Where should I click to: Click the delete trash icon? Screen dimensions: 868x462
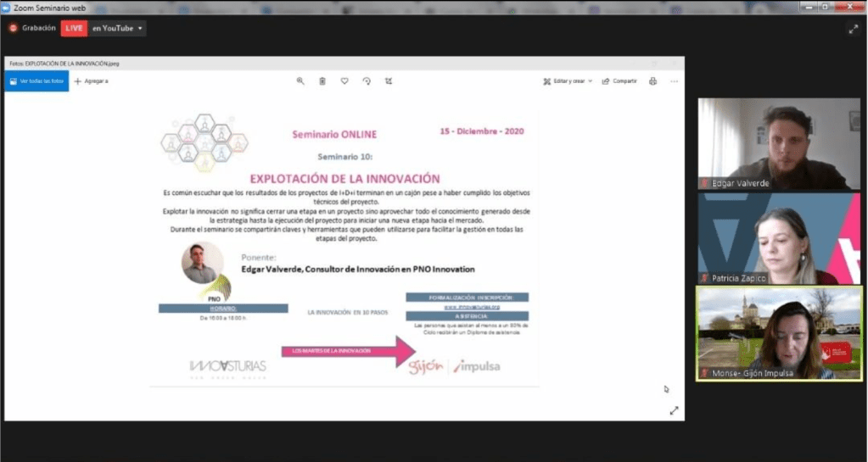(x=322, y=81)
